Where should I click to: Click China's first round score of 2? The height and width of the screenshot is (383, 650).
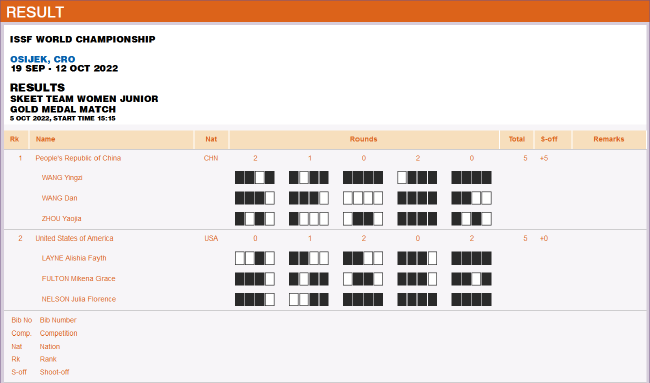[x=255, y=158]
